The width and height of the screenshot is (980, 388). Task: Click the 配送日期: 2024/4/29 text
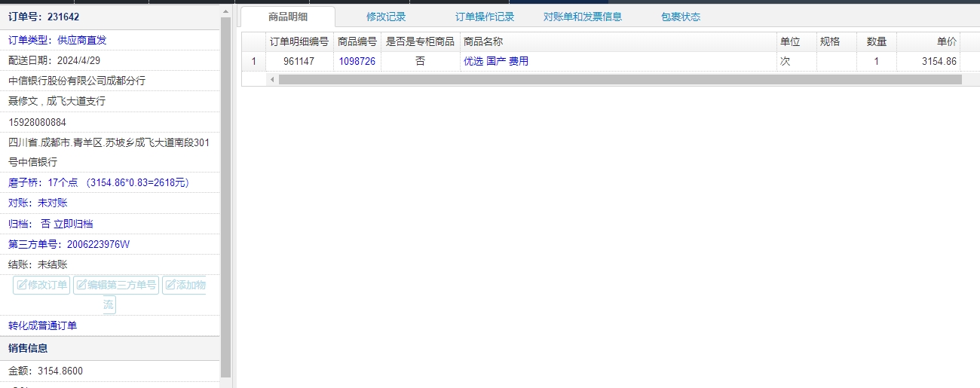[54, 60]
